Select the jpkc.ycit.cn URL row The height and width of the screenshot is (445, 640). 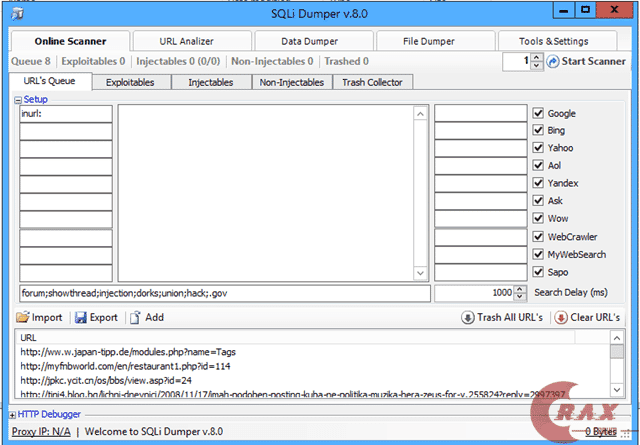[314, 380]
